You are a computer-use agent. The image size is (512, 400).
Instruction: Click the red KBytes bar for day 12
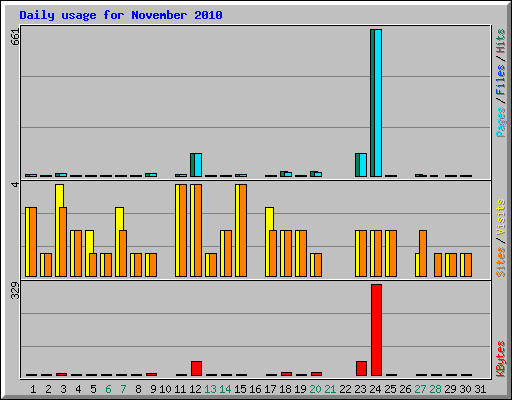click(x=196, y=368)
